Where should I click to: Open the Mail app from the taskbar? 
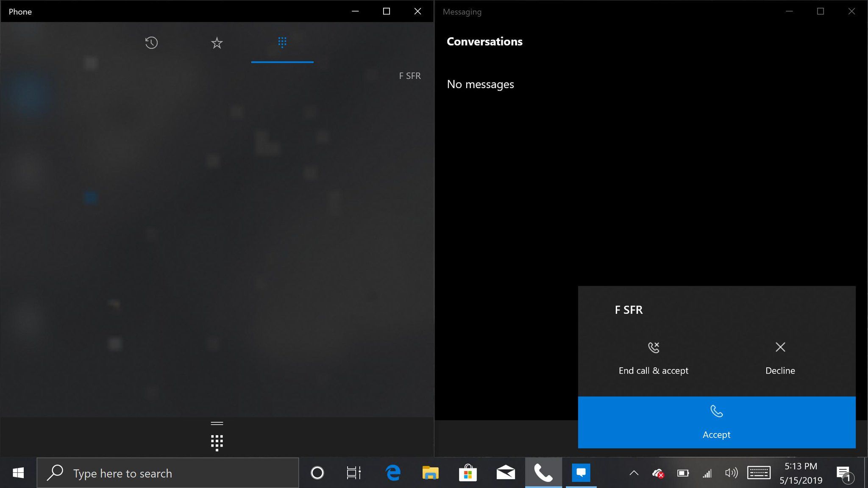pyautogui.click(x=506, y=473)
